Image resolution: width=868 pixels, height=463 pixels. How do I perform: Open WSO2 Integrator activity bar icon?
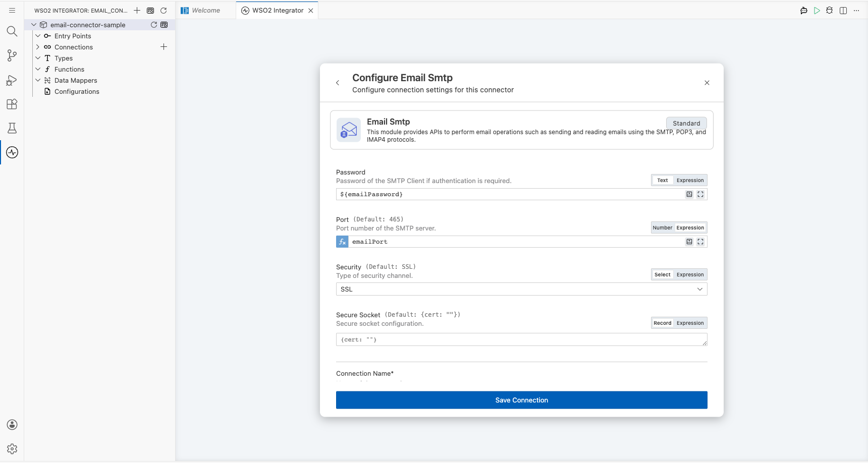(12, 152)
